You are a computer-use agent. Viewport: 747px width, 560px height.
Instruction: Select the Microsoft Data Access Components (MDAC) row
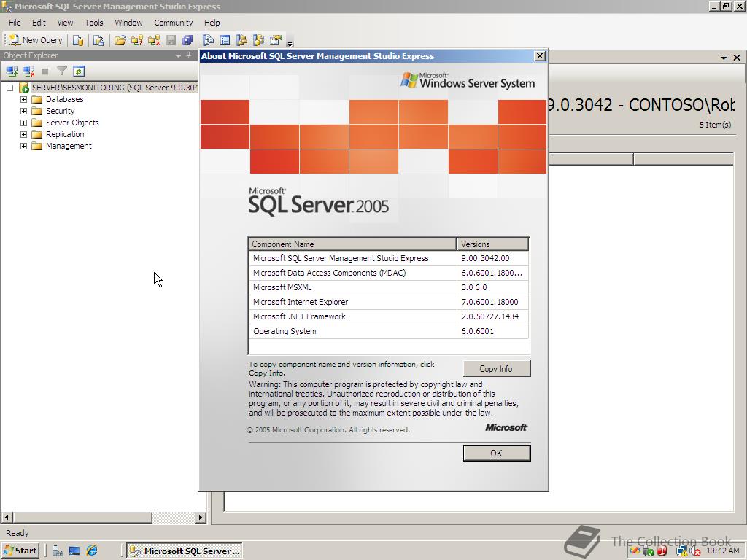[389, 273]
